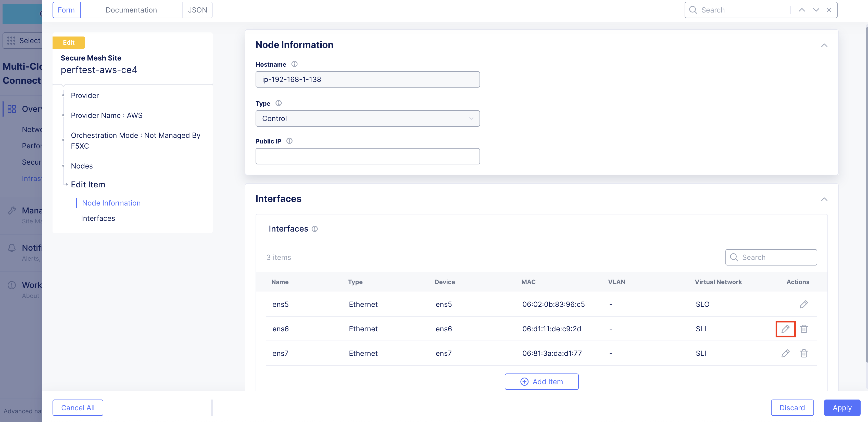
Task: Switch to the JSON tab
Action: 197,10
